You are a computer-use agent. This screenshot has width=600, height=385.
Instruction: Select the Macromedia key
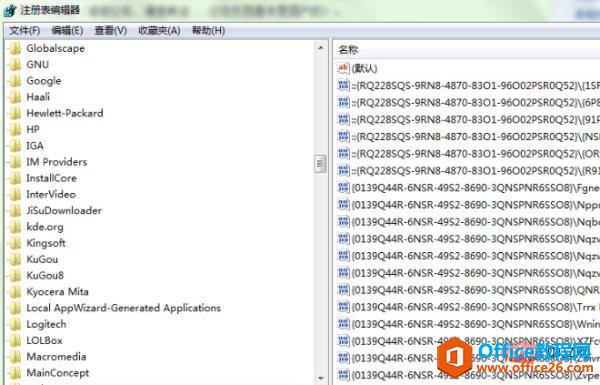[56, 357]
